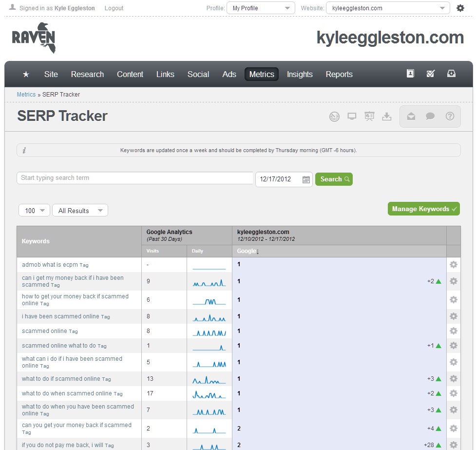Viewport: 476px width, 450px height.
Task: Click the green Search button
Action: coord(334,179)
